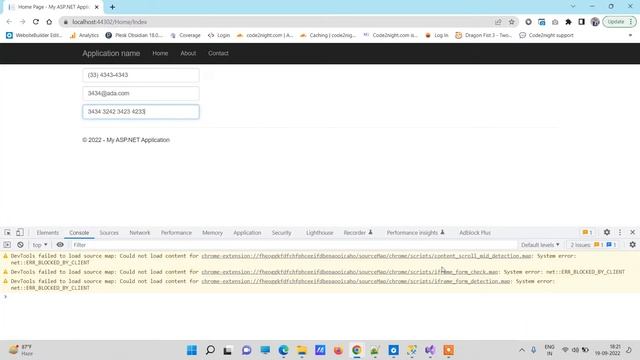Click the share page icon in address bar
Image resolution: width=640 pixels, height=360 pixels.
click(498, 22)
